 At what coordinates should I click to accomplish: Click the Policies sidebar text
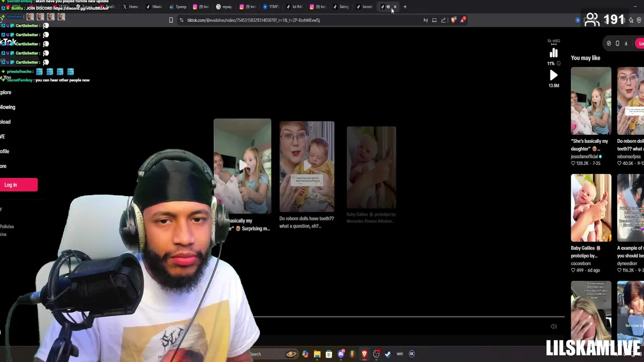(x=7, y=227)
